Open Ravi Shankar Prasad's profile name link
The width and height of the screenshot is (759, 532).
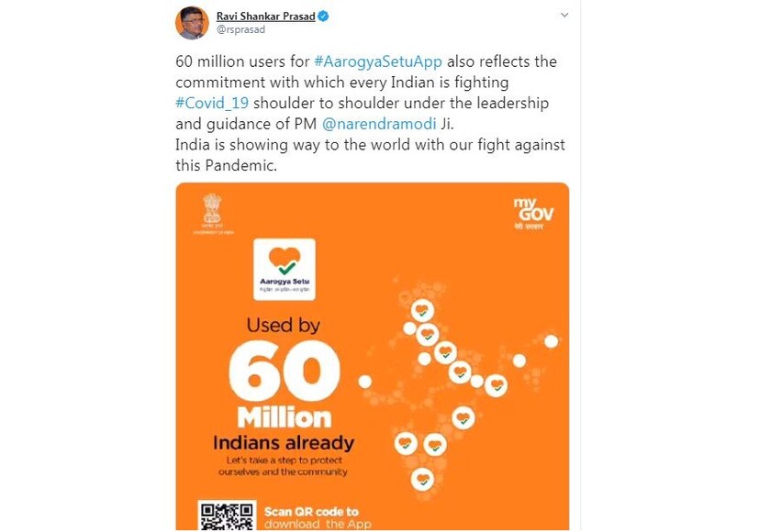pyautogui.click(x=265, y=16)
